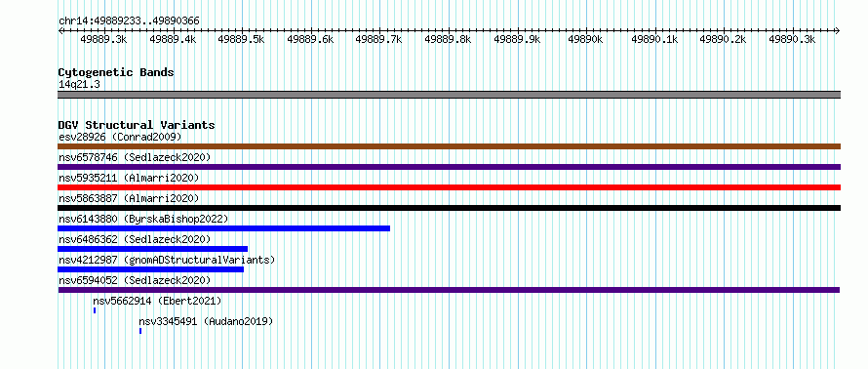Open the nsv6578746 (Sedlazeck2020) label
The width and height of the screenshot is (868, 369).
[135, 157]
